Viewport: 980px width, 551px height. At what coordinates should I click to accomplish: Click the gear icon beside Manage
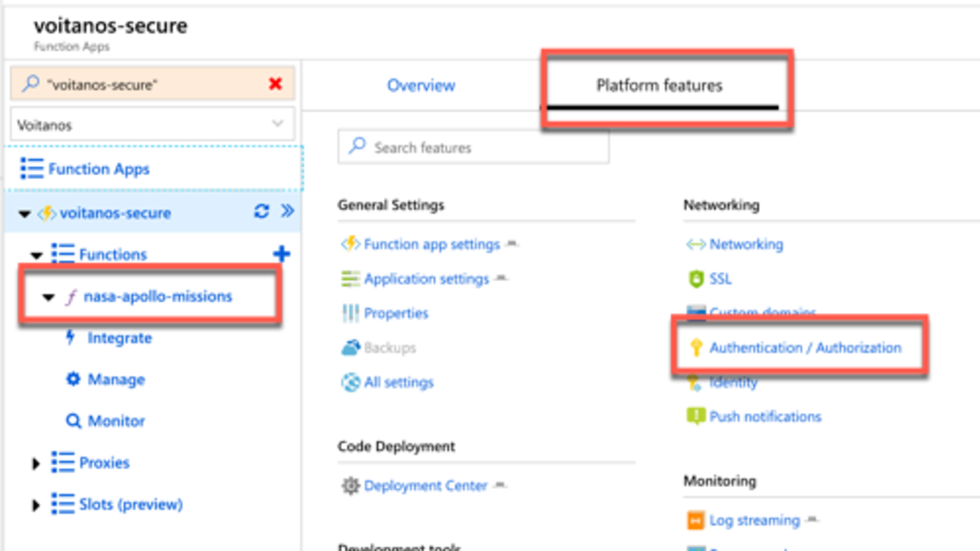point(73,380)
